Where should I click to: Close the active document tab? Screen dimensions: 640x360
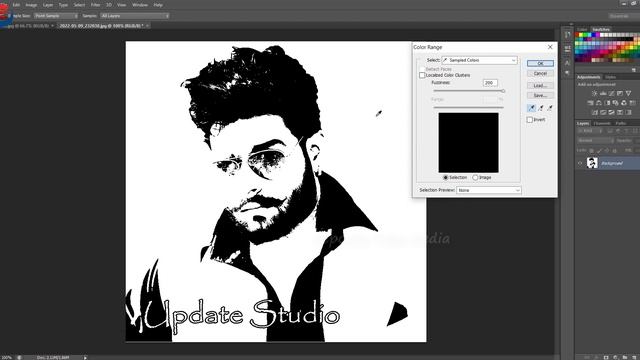(147, 26)
